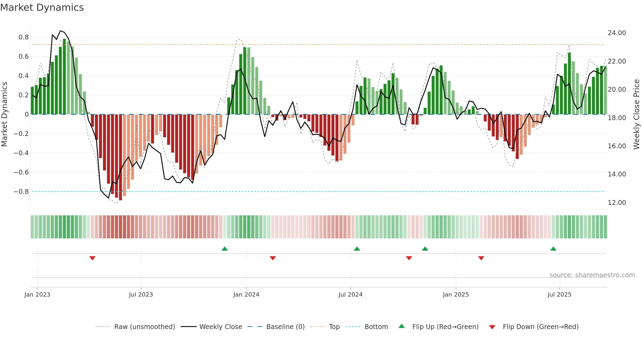The width and height of the screenshot is (644, 362).
Task: Toggle the Raw (unsmoothed) legend entry
Action: pyautogui.click(x=135, y=327)
